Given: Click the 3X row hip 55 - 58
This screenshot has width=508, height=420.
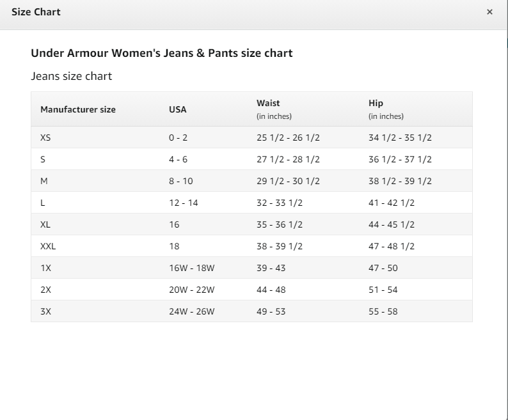Looking at the screenshot, I should [x=383, y=311].
